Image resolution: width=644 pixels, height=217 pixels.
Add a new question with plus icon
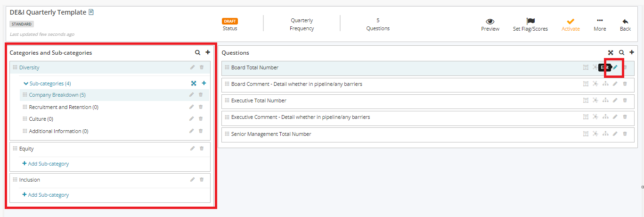click(632, 52)
